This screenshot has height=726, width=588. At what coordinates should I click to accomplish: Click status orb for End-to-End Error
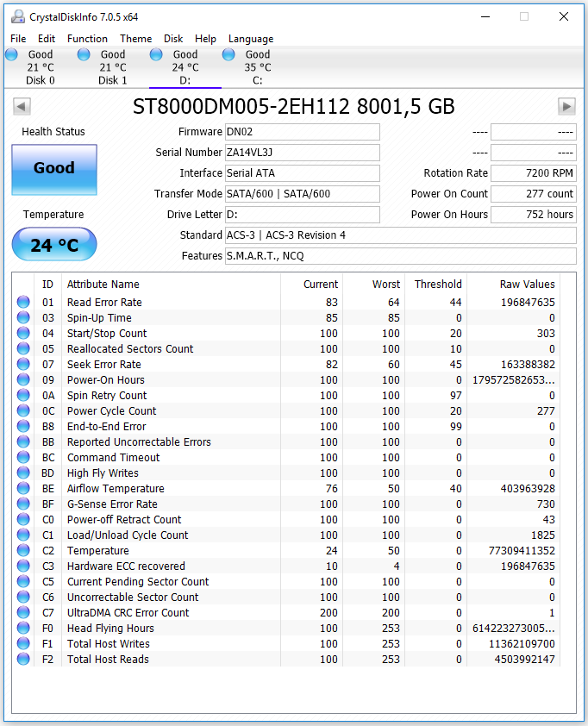coord(23,426)
